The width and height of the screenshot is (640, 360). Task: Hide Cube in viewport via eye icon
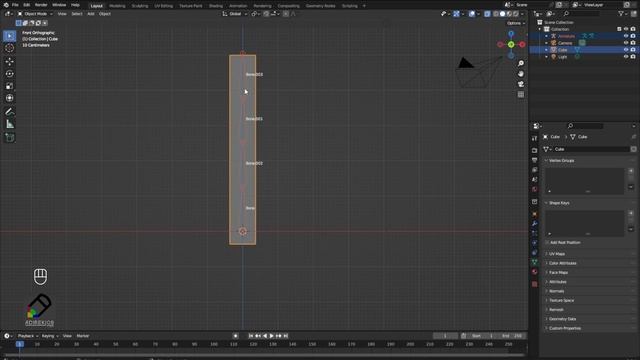pos(626,50)
